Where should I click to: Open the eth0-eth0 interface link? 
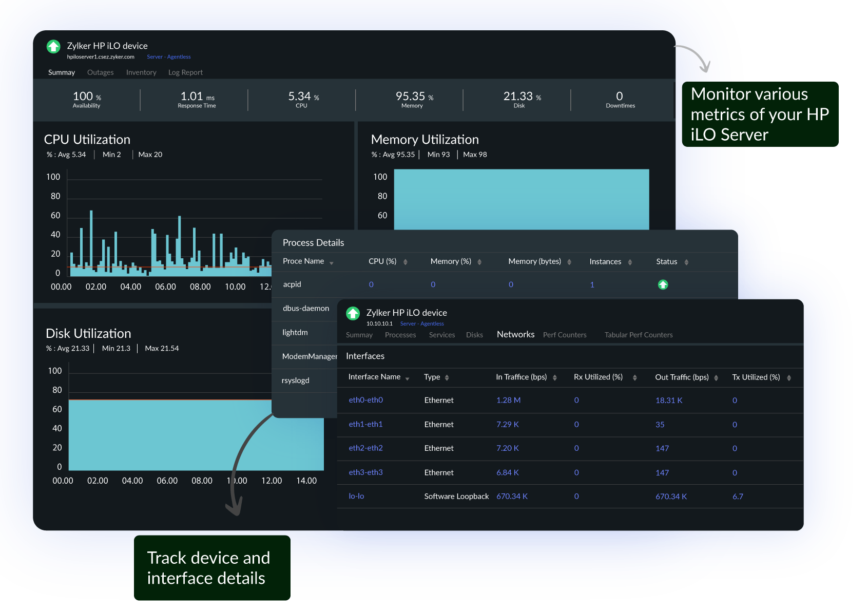(x=365, y=400)
